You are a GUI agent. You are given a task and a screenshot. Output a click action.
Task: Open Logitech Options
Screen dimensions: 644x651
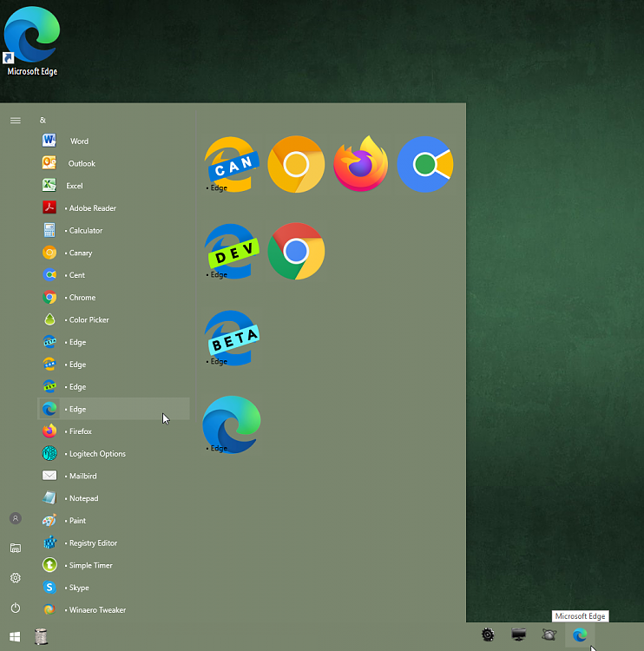pos(114,454)
